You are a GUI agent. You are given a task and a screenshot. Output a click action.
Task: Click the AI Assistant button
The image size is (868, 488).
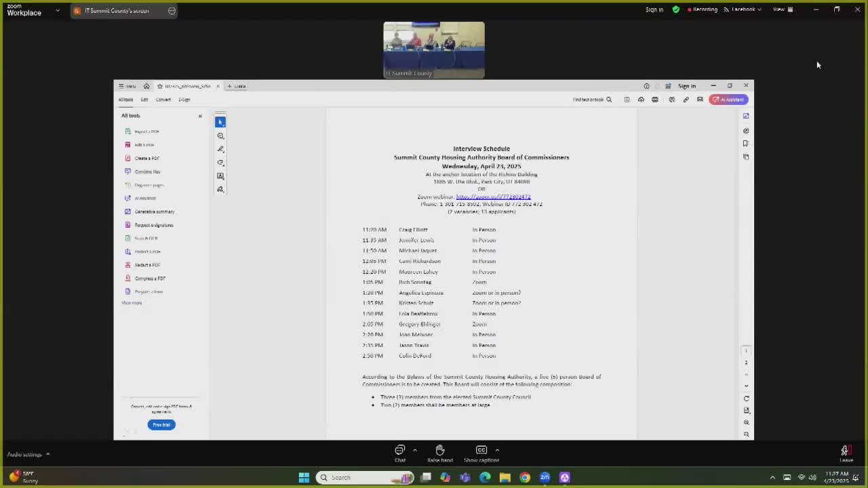(728, 100)
